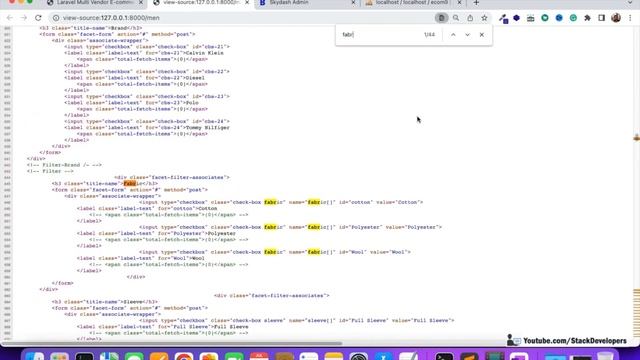Viewport: 640px width, 360px height.
Task: Open the dark blue hexagon extension
Action: pyautogui.click(x=516, y=18)
